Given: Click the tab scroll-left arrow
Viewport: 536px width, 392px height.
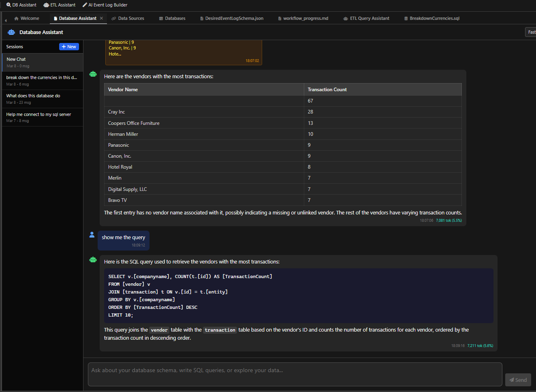Looking at the screenshot, I should (x=6, y=20).
